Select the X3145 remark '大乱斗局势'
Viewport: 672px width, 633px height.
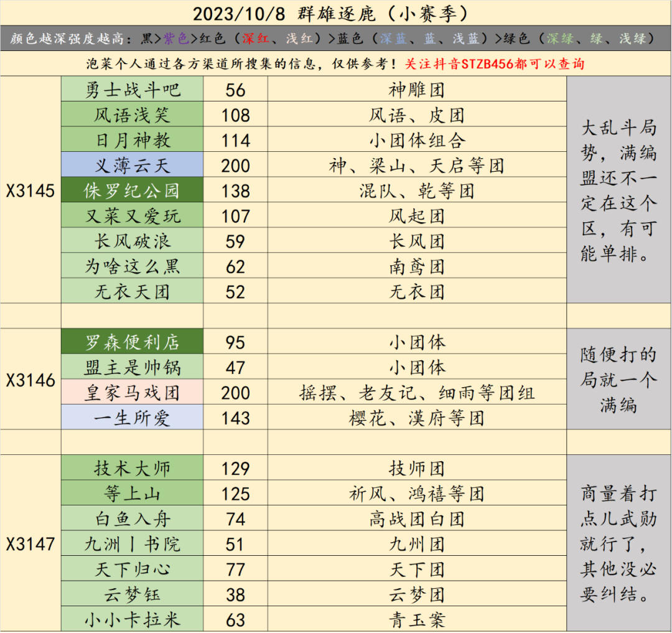click(619, 190)
